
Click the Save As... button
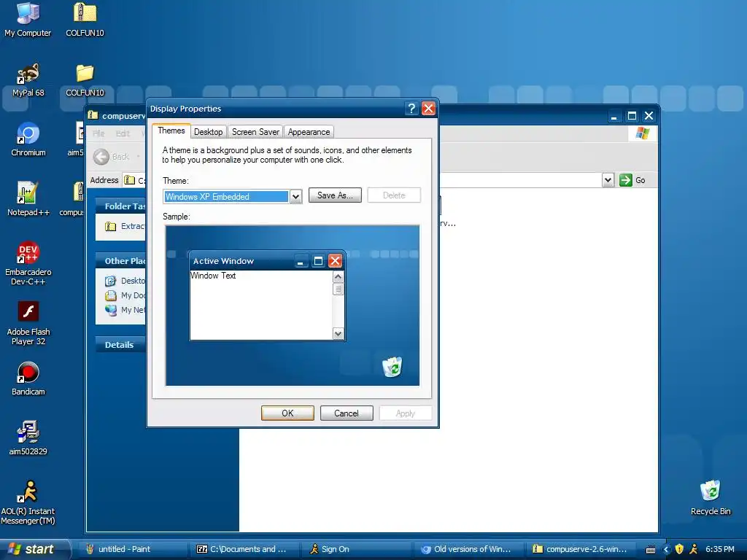[x=335, y=195]
